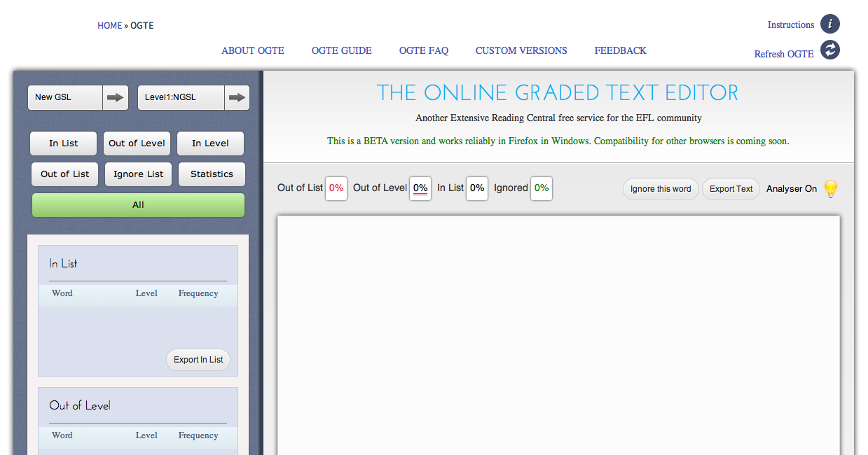868x455 pixels.
Task: Toggle the Analyser lightbulb icon
Action: (830, 189)
